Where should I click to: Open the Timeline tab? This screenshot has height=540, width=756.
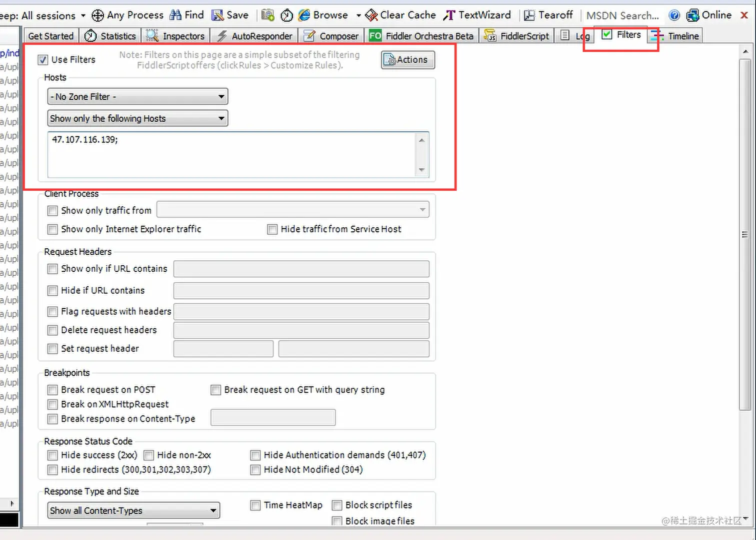(675, 36)
